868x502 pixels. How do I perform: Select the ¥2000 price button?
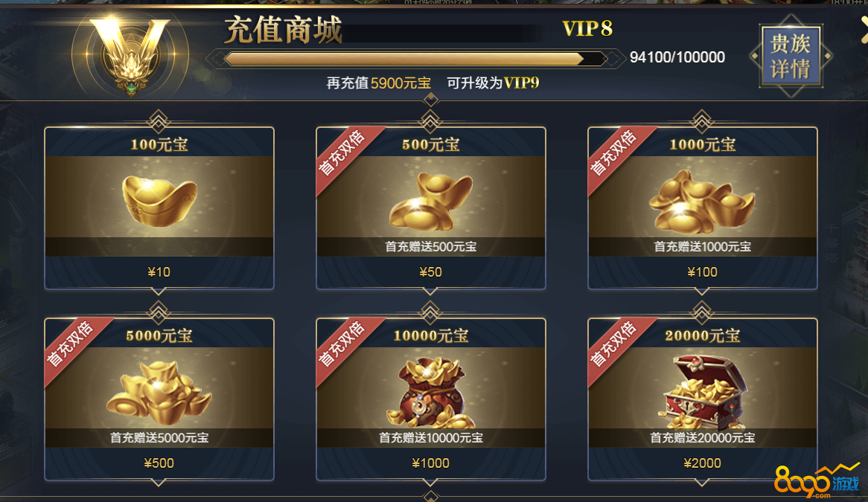click(x=702, y=463)
